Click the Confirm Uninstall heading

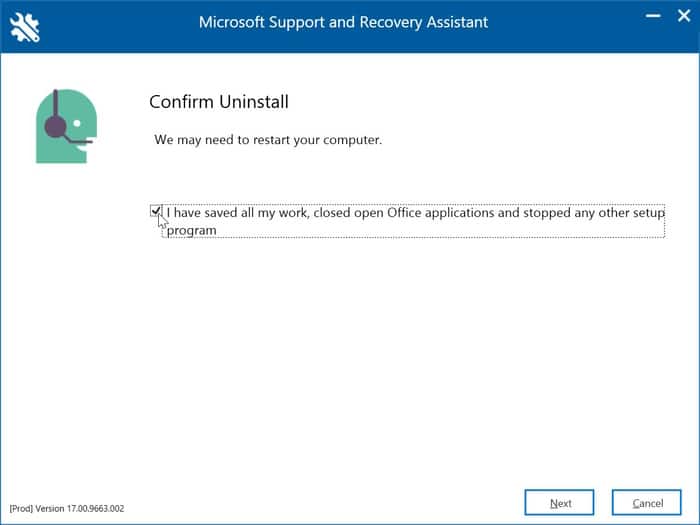[x=219, y=102]
